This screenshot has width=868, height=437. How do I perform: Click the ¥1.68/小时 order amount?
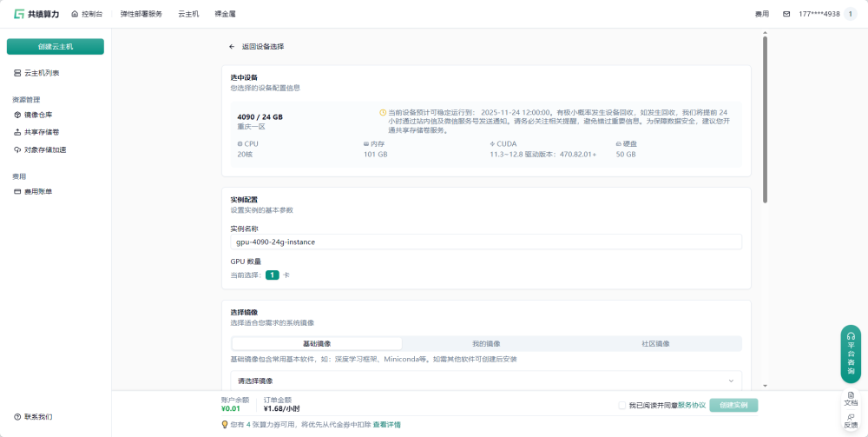282,409
